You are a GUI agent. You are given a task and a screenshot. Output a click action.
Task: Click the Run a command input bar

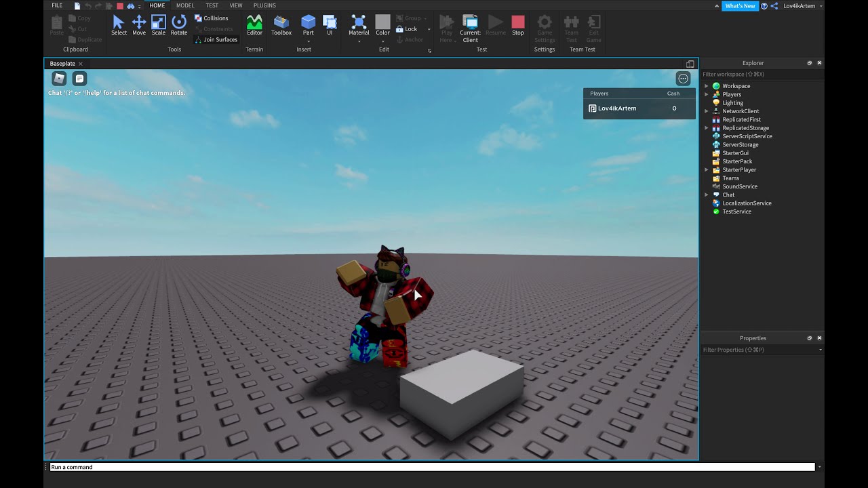pos(432,467)
